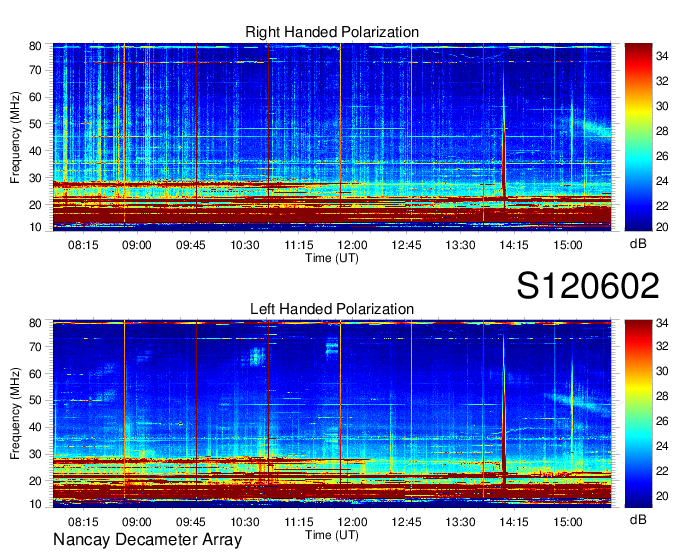Click the right-handed spectrogram plot area
Screen dimensions: 680x552
click(332, 137)
